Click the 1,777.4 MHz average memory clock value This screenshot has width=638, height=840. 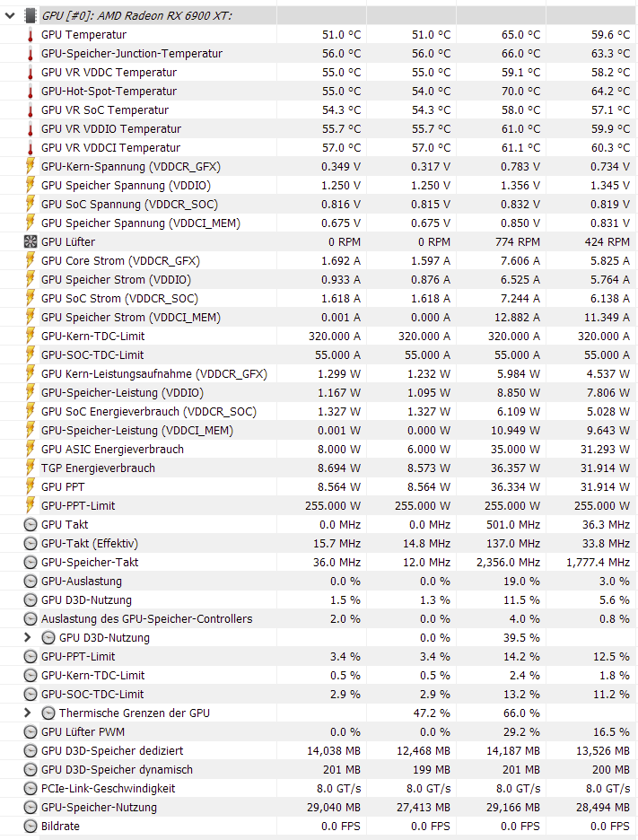pos(598,563)
